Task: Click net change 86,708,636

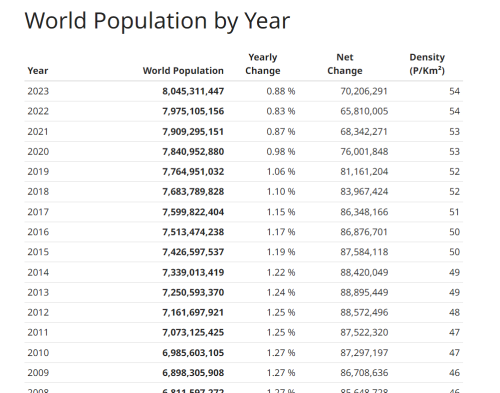Action: (x=364, y=373)
